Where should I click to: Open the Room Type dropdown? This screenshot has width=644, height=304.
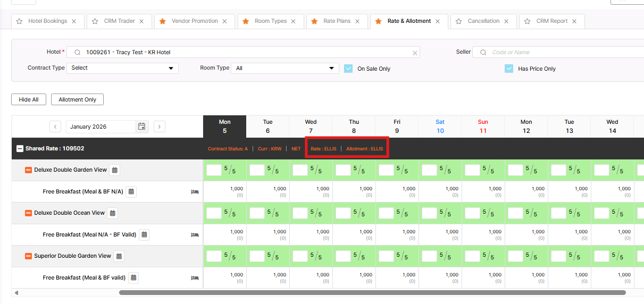(286, 68)
